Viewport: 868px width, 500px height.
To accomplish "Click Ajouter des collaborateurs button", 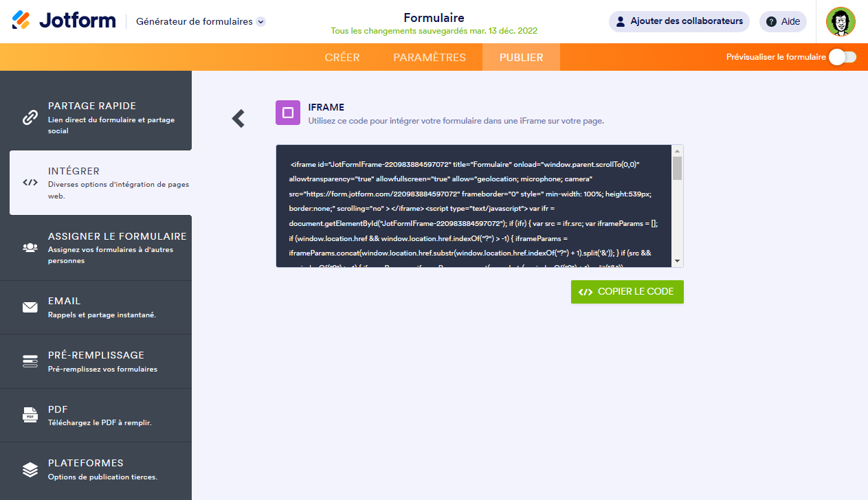I will (679, 21).
